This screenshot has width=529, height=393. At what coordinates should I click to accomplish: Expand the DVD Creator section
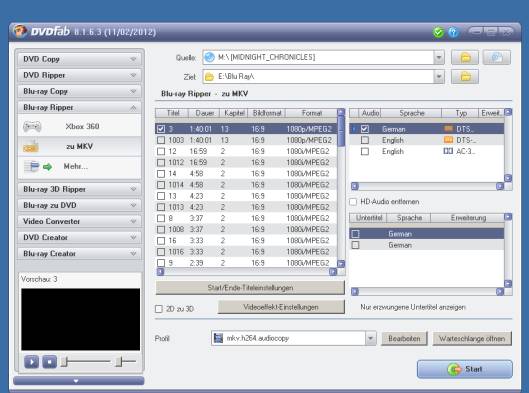[x=79, y=237]
